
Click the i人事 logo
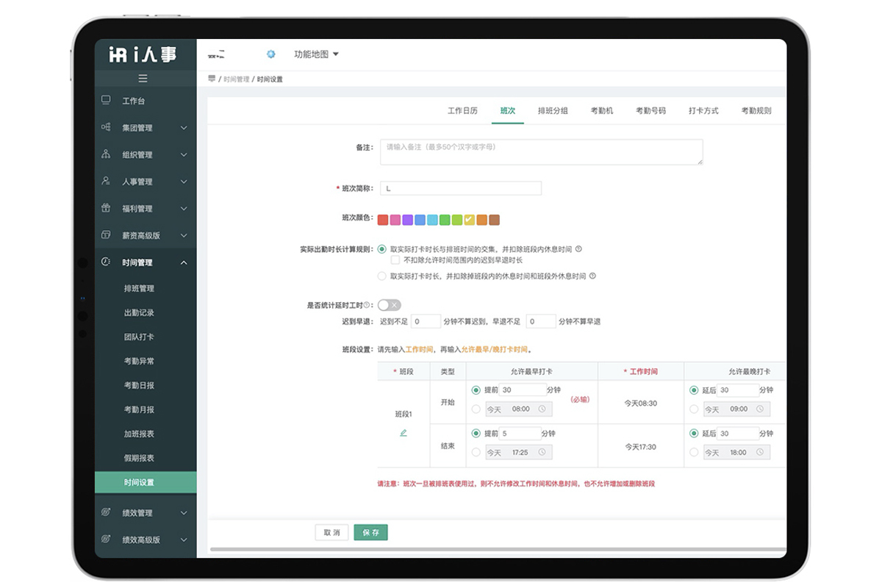tap(143, 54)
